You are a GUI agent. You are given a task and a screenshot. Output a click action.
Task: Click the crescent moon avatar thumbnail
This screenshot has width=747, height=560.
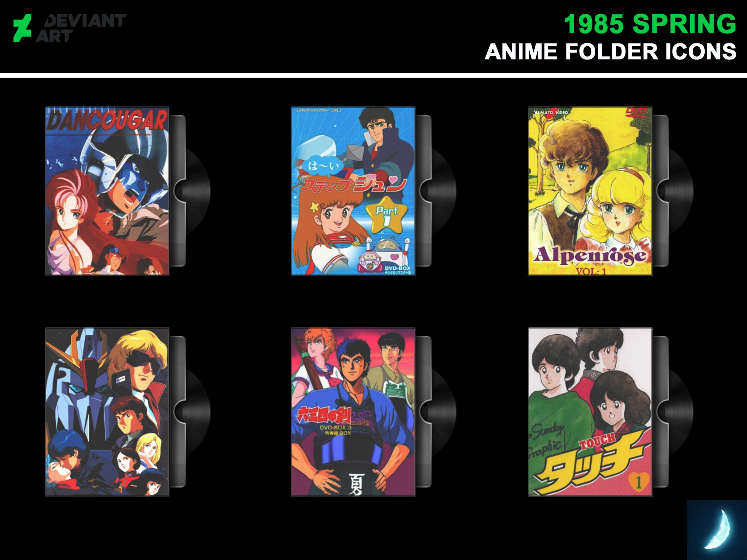(717, 530)
